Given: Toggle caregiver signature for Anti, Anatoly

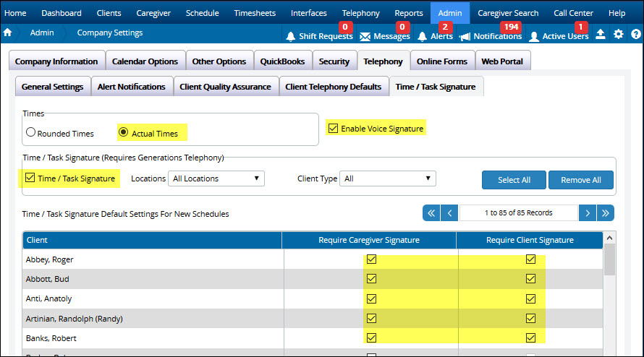Looking at the screenshot, I should (x=372, y=298).
